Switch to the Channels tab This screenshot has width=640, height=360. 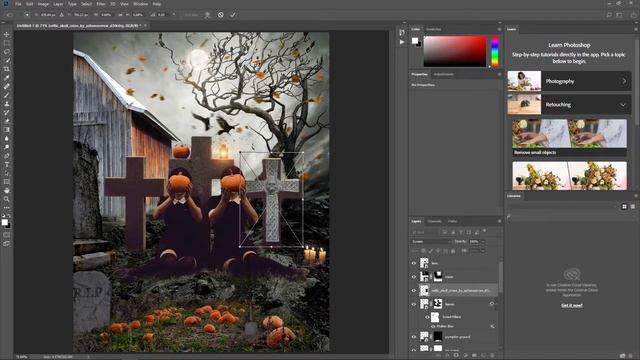click(x=435, y=221)
